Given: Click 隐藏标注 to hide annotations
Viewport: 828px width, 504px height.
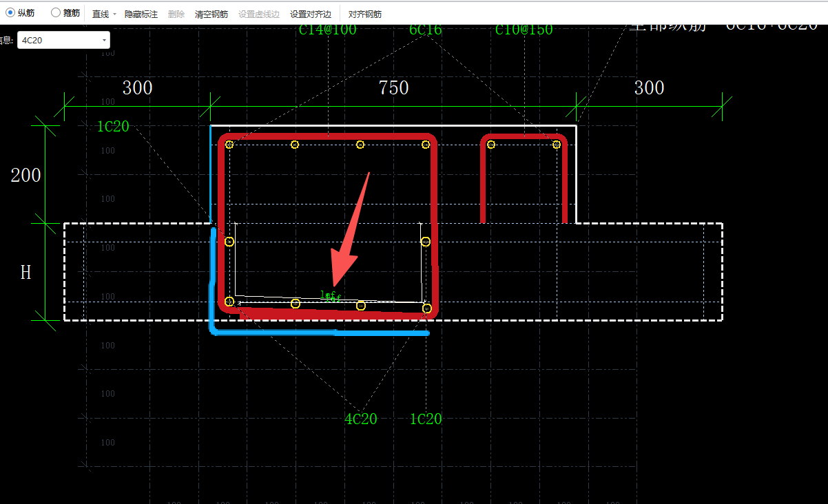Looking at the screenshot, I should point(141,14).
